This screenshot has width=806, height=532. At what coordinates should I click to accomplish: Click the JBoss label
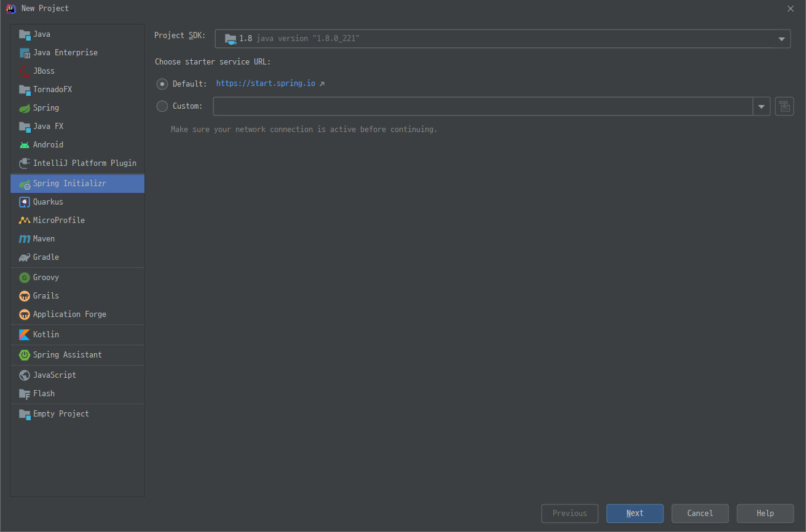(44, 71)
